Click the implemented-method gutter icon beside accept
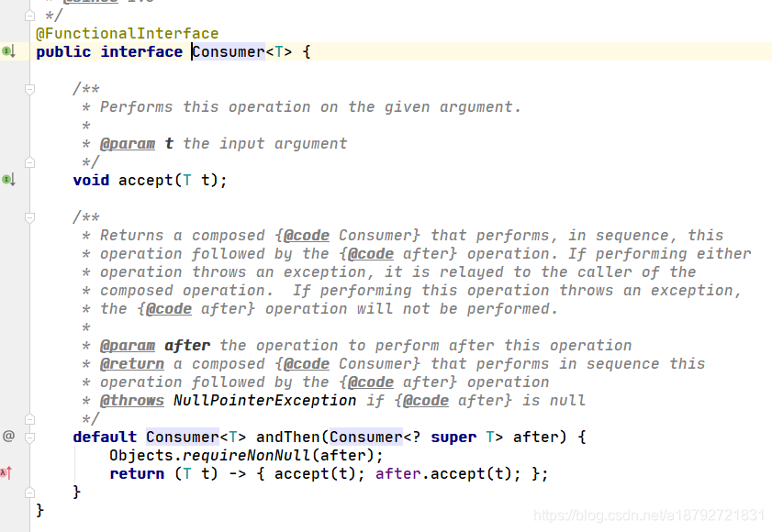 tap(8, 179)
